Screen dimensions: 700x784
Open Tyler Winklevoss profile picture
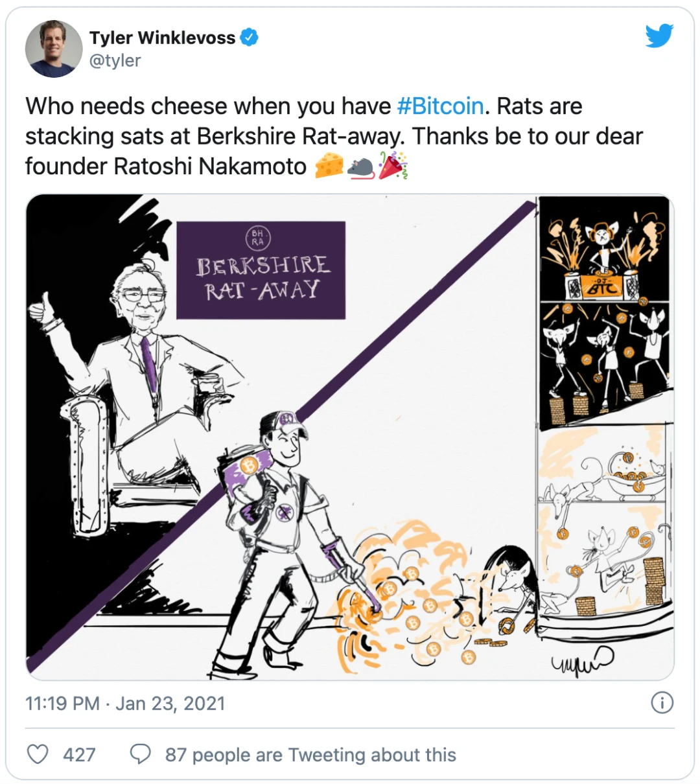pyautogui.click(x=54, y=49)
